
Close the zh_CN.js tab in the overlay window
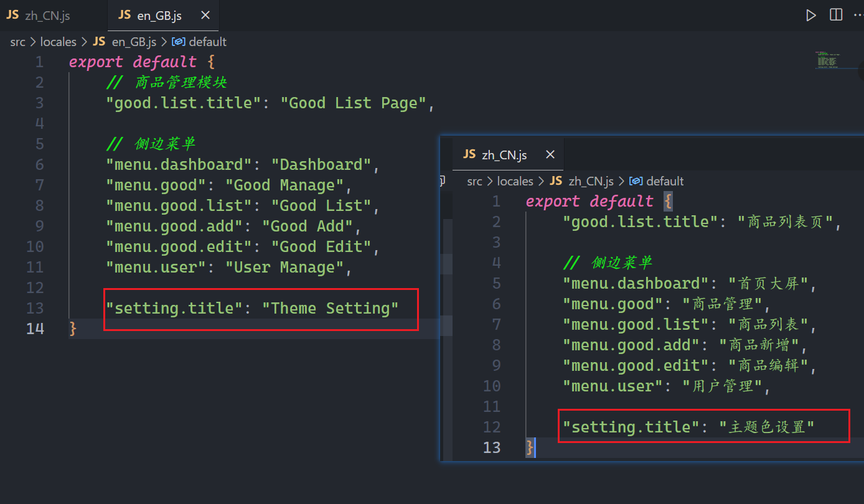point(550,154)
